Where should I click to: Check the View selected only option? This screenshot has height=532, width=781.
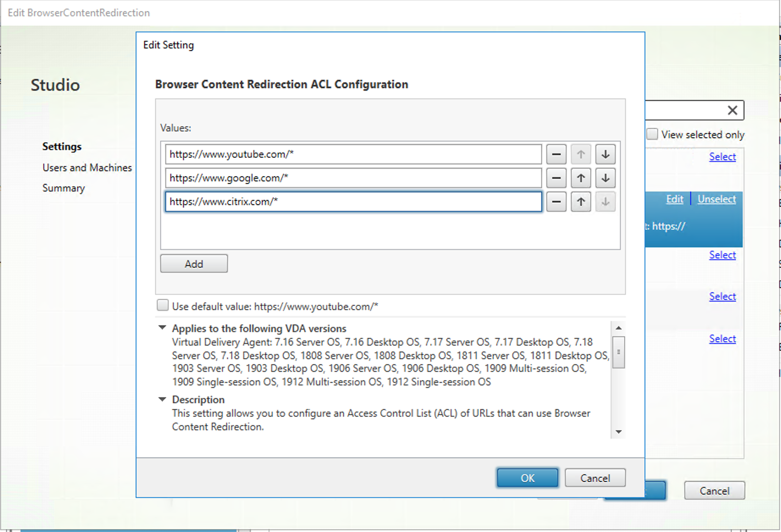(x=652, y=134)
